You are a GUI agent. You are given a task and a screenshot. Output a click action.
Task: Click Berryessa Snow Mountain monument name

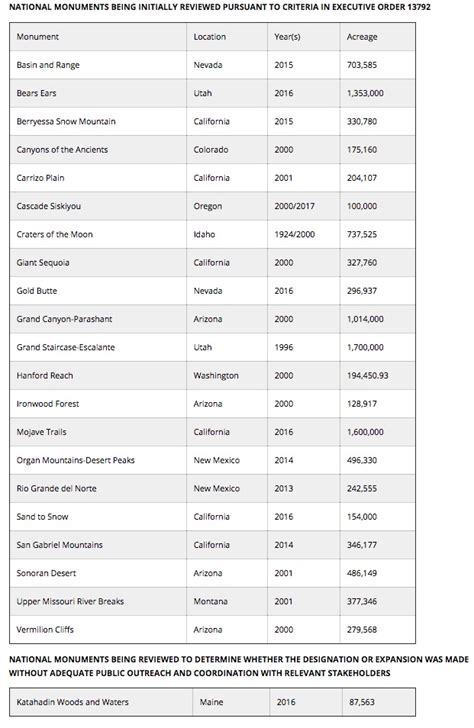(66, 121)
